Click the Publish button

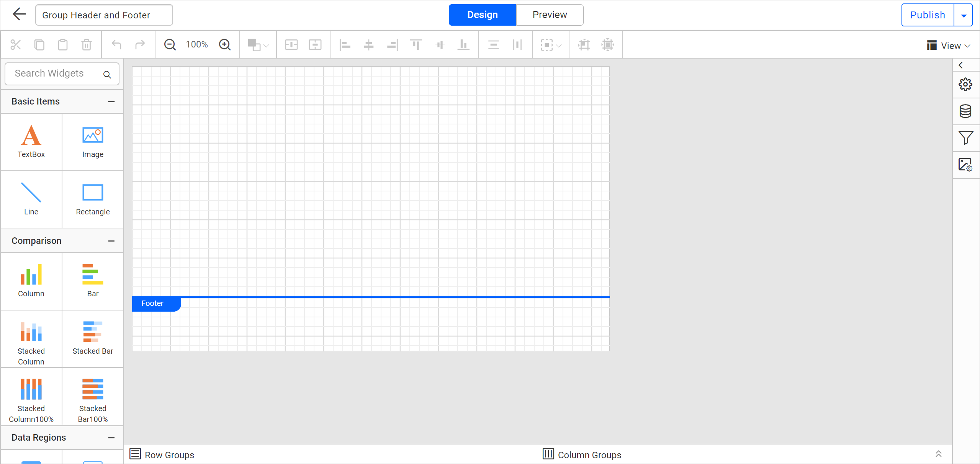coord(928,15)
